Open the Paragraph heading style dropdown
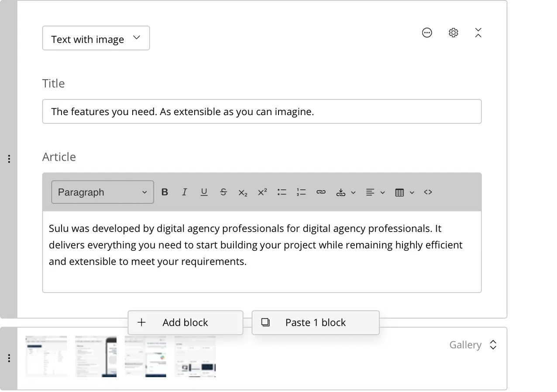This screenshot has width=557, height=392. [103, 192]
